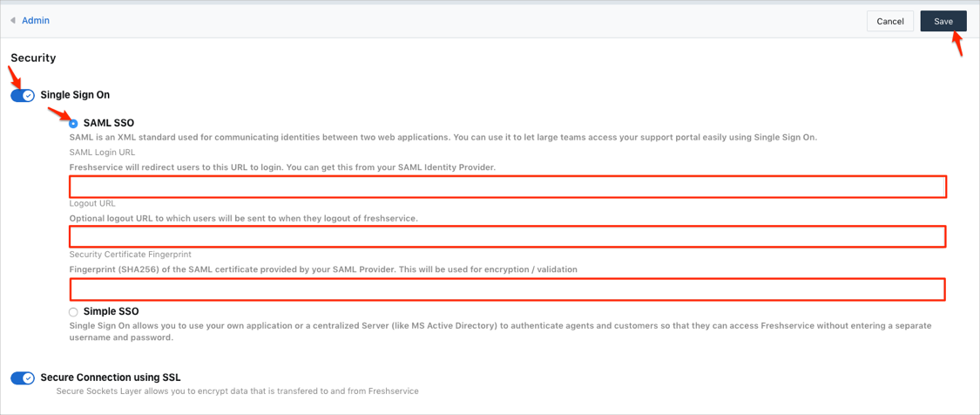Turn off Secure Connection using SSL switch

click(23, 378)
